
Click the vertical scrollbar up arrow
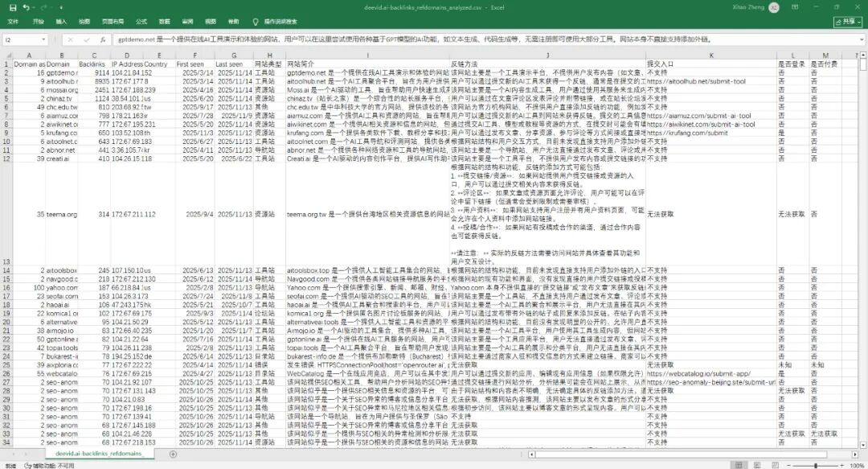click(863, 56)
